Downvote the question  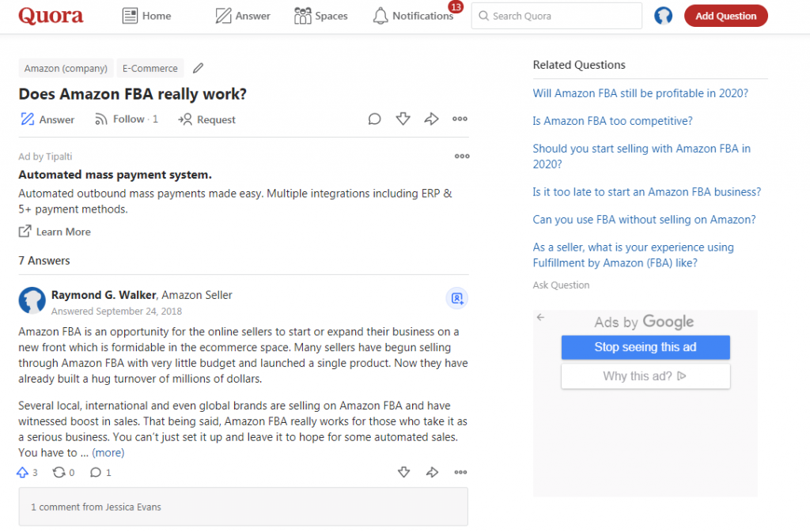pyautogui.click(x=403, y=119)
